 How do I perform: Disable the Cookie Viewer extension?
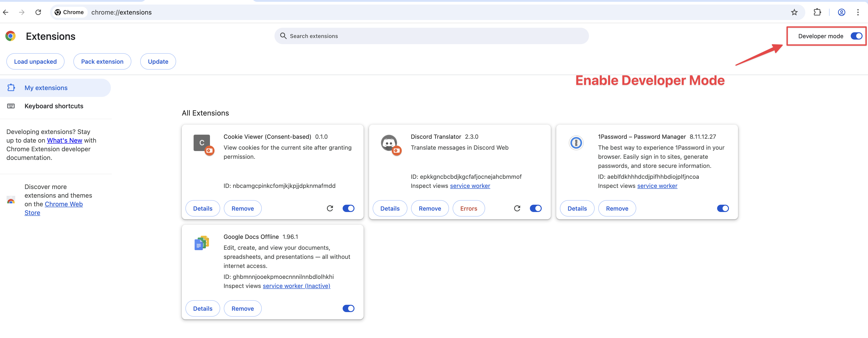point(348,209)
